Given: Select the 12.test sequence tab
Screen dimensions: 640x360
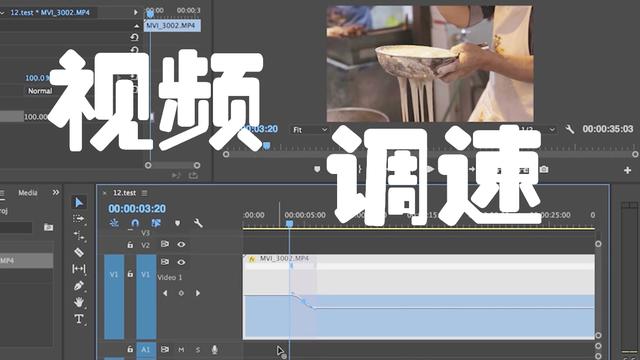Looking at the screenshot, I should pyautogui.click(x=124, y=193).
